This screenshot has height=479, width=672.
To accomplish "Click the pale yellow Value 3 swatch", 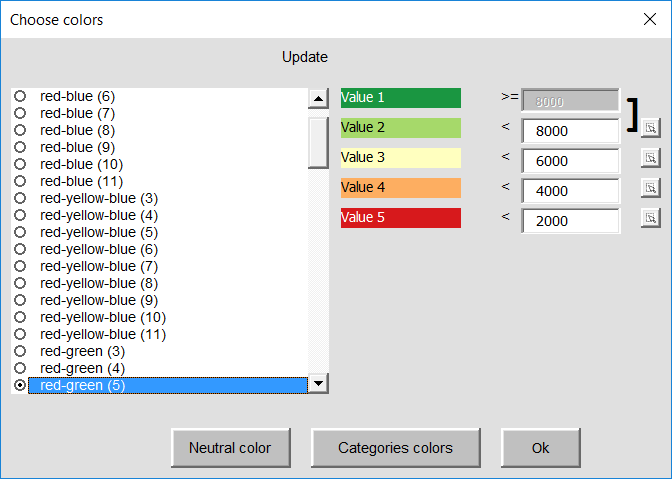I will tap(401, 158).
